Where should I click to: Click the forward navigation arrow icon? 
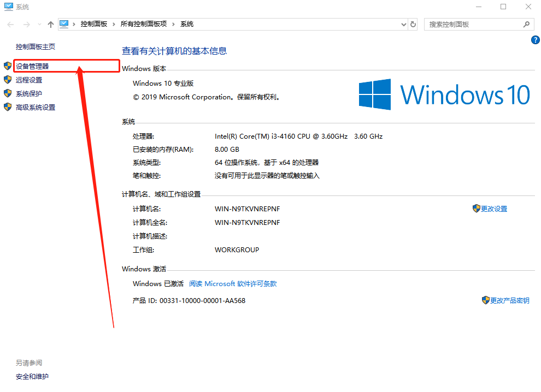coord(25,24)
